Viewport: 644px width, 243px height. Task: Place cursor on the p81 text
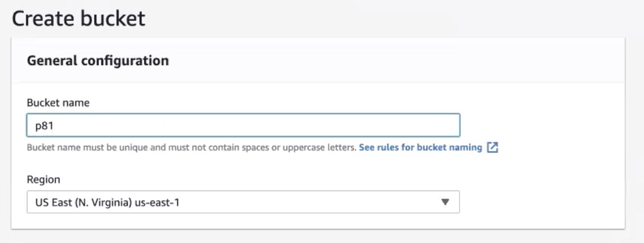point(44,125)
